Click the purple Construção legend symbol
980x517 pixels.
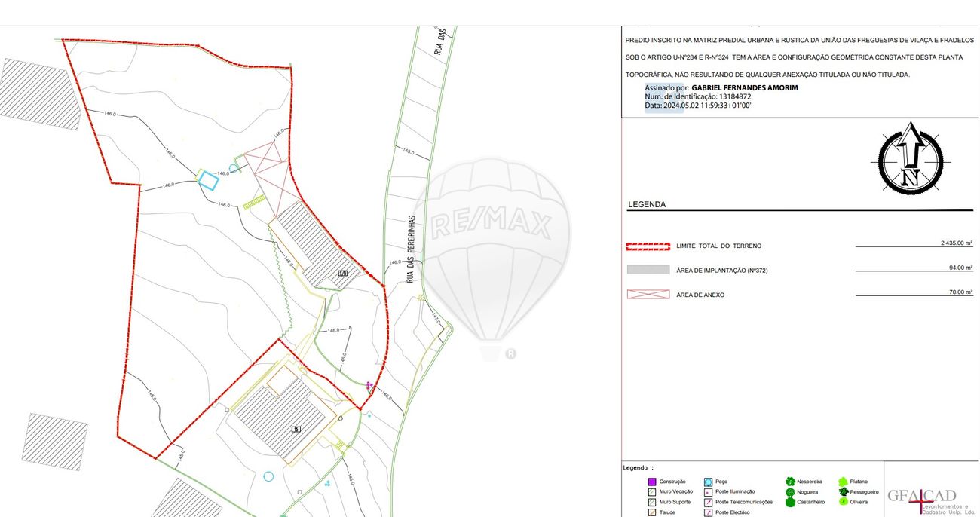[x=652, y=482]
